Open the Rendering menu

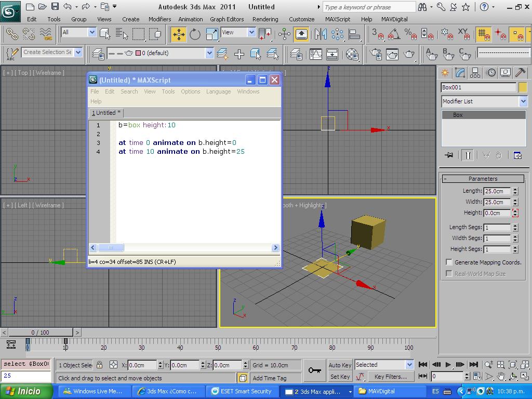[x=265, y=19]
